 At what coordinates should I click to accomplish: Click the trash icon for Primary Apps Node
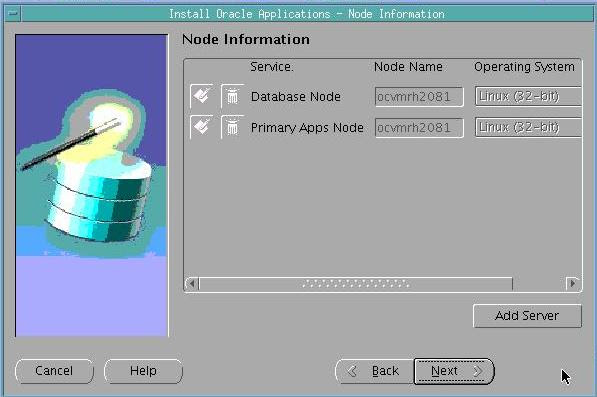232,127
